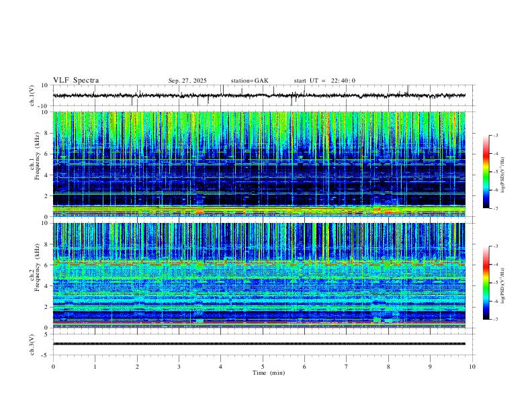Viewport: 532px width, 411px height.
Task: Click the "-4" tick on ch.2 colorbar
Action: coord(496,265)
